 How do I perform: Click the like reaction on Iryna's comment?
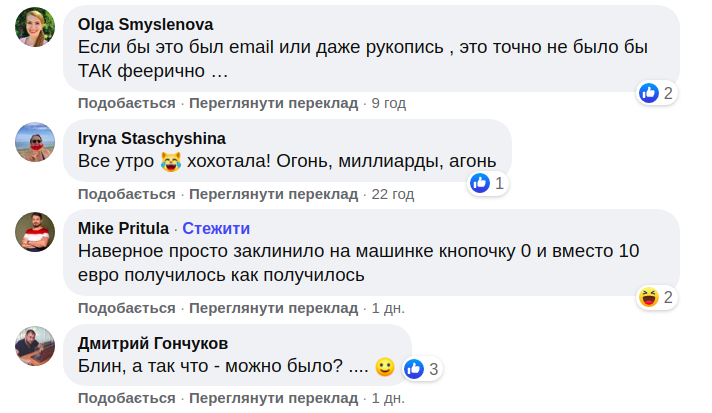(481, 183)
